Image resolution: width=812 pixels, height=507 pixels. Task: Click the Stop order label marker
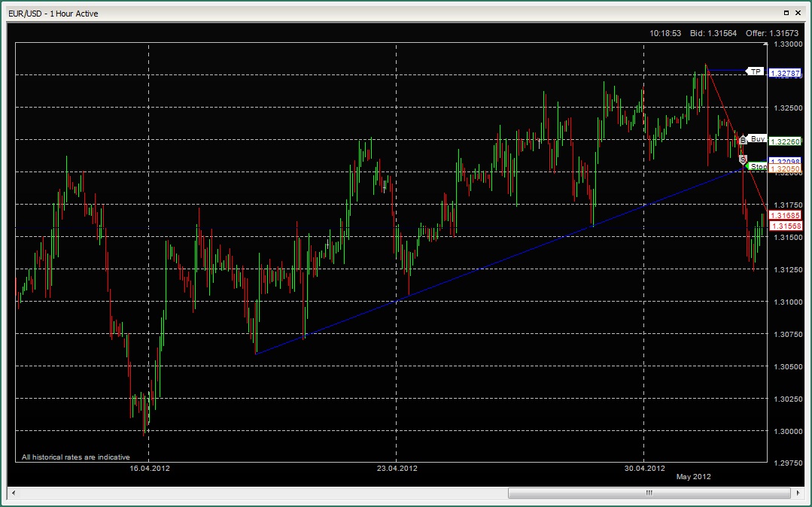(757, 167)
